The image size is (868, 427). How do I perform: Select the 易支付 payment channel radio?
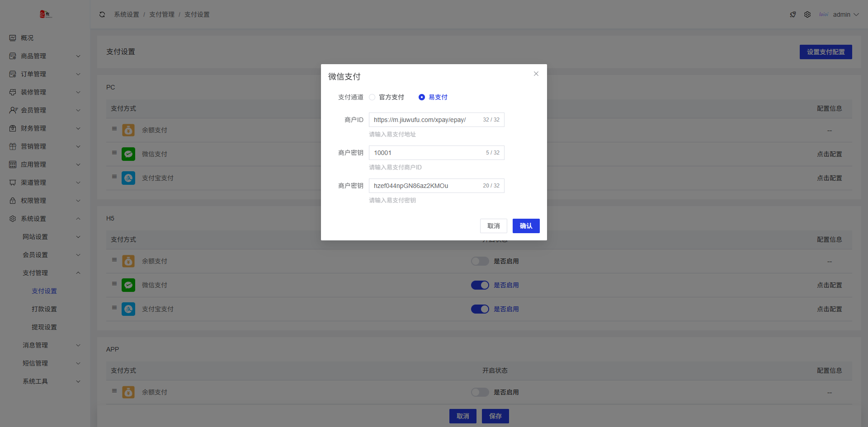coord(422,97)
